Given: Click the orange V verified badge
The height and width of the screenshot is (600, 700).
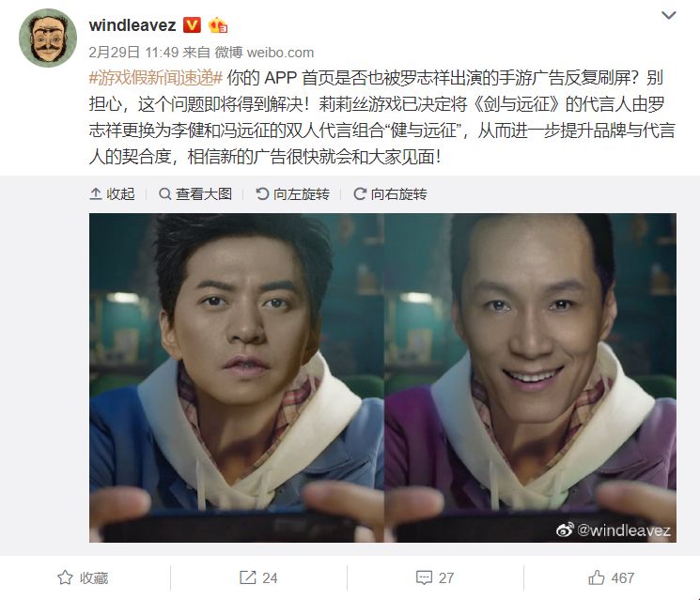Looking at the screenshot, I should coord(192,25).
